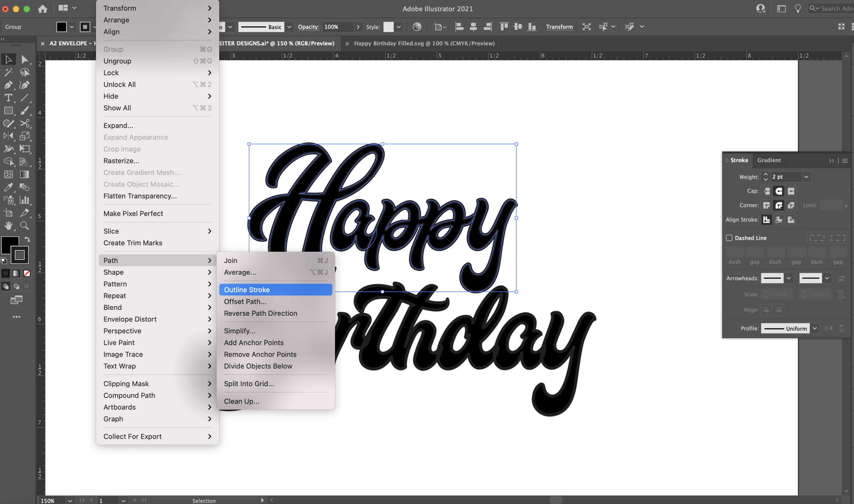Click the Home icon

tap(43, 9)
